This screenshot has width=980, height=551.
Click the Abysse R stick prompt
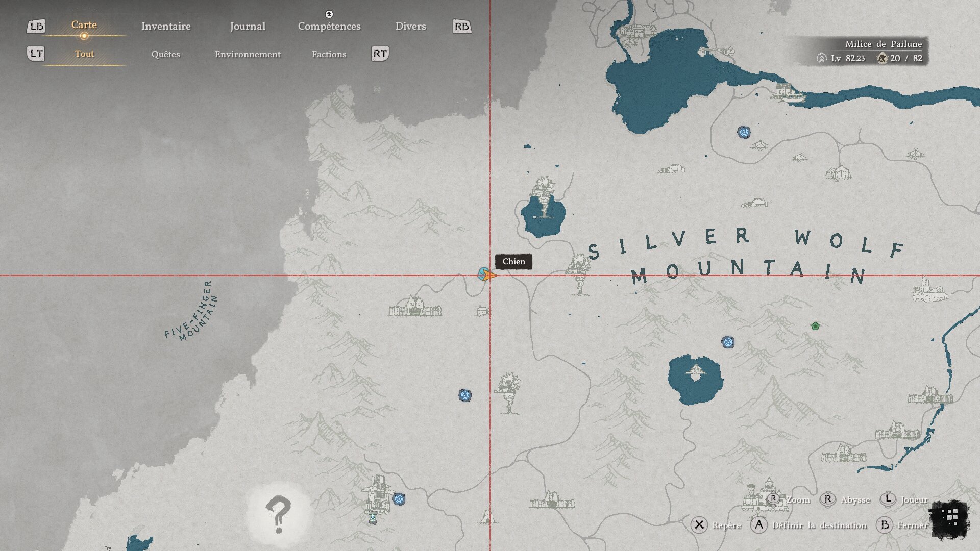[828, 499]
